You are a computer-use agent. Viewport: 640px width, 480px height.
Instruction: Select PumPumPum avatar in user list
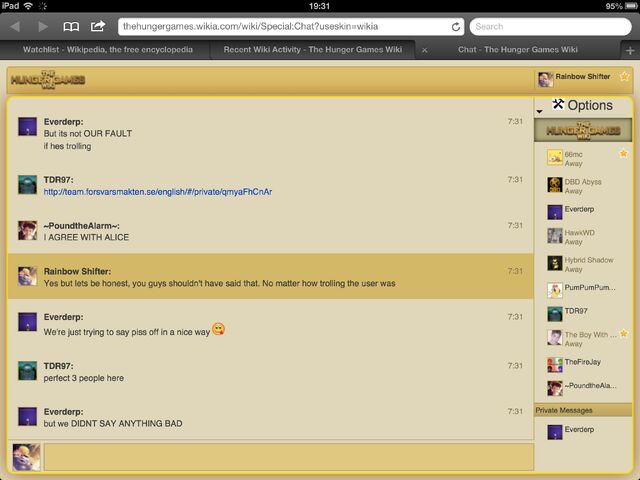point(555,291)
